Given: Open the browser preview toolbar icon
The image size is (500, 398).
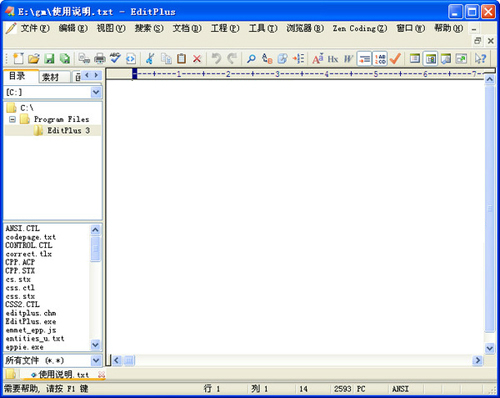Looking at the screenshot, I should [x=131, y=59].
